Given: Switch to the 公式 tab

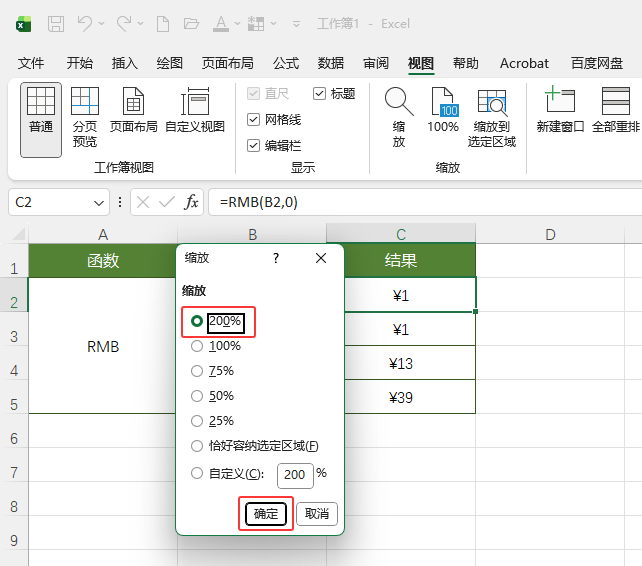Looking at the screenshot, I should (286, 63).
